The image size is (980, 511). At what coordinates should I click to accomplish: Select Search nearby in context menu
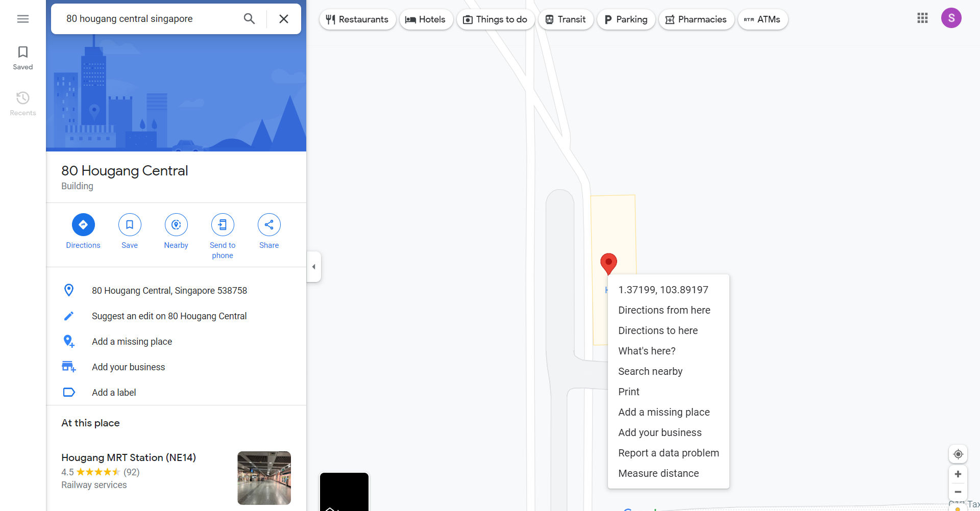(668, 371)
